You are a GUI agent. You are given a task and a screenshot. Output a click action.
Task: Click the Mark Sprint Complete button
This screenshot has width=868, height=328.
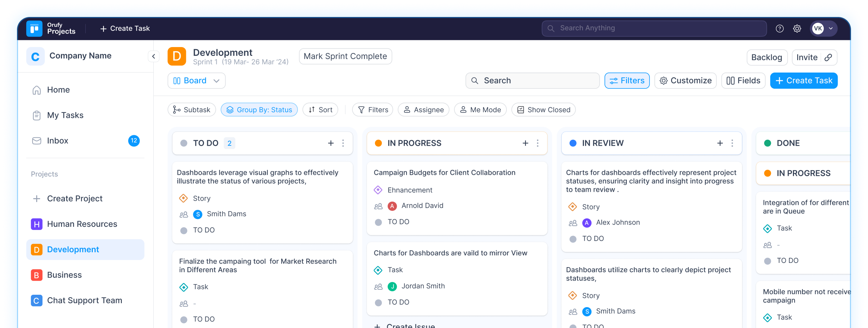(x=345, y=56)
